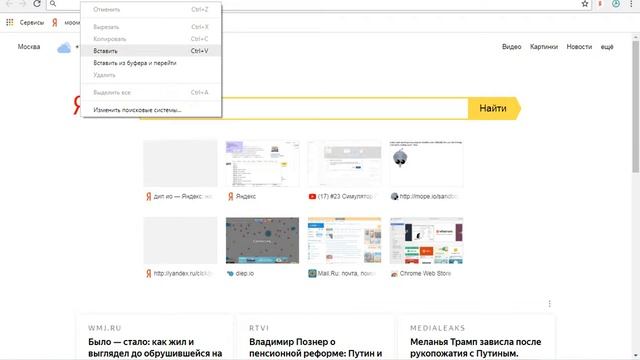Open the Яндекс page thumbnail
The image size is (640, 360).
point(262,163)
